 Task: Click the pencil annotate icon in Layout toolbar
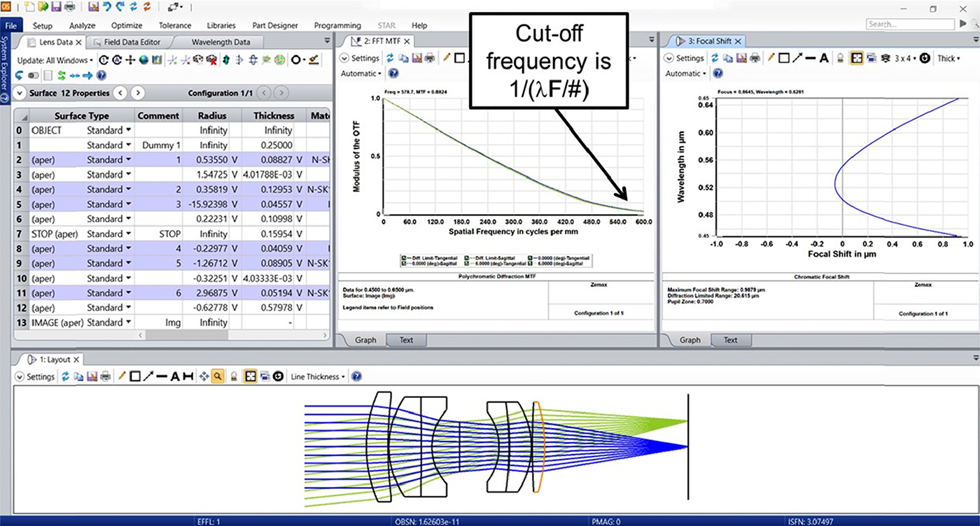click(122, 376)
